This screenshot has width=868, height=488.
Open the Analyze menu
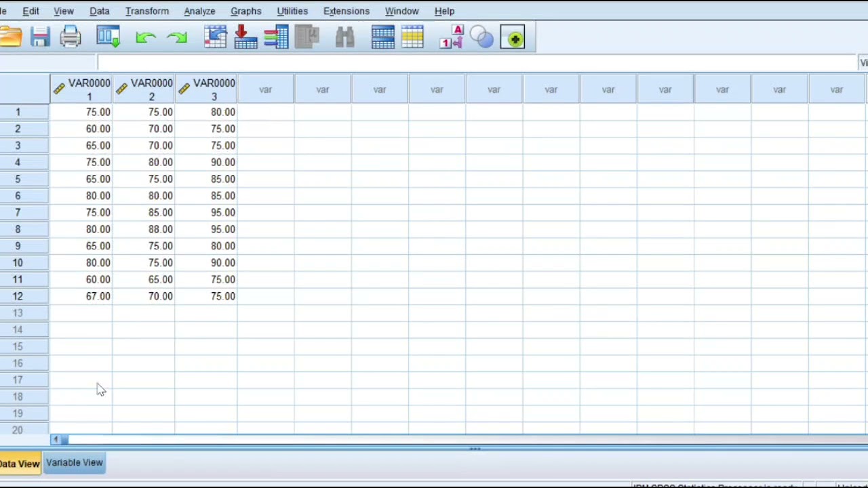tap(199, 11)
